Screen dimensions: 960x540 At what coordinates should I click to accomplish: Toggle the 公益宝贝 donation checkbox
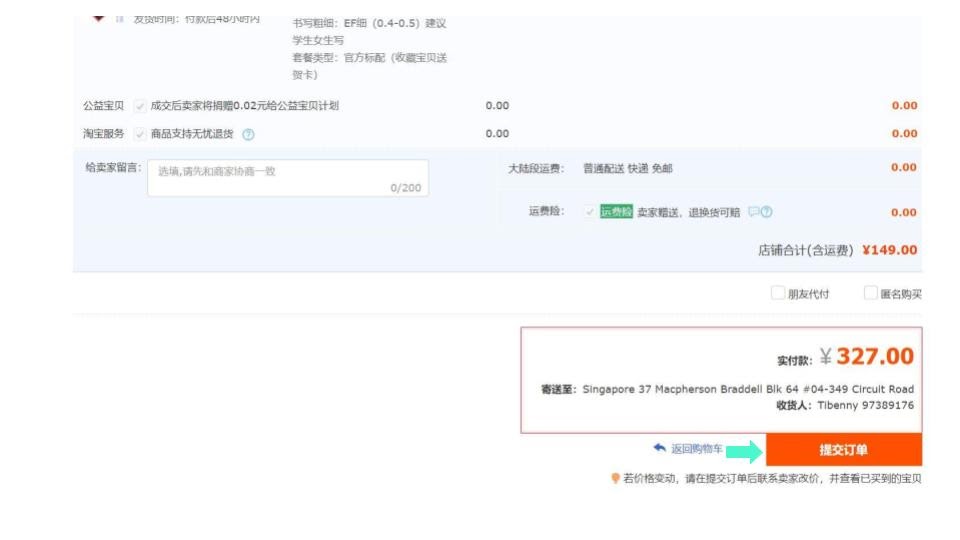pyautogui.click(x=140, y=106)
